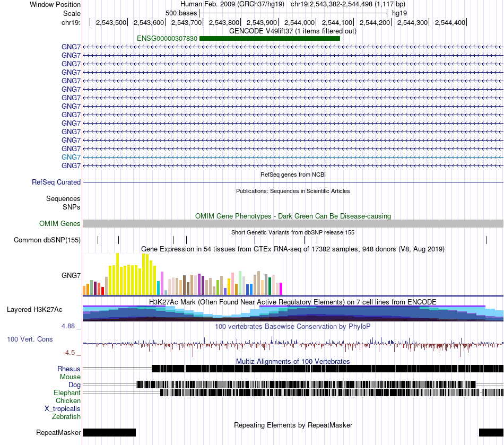
Task: Click the left RepeatMasker black block
Action: coord(109,432)
